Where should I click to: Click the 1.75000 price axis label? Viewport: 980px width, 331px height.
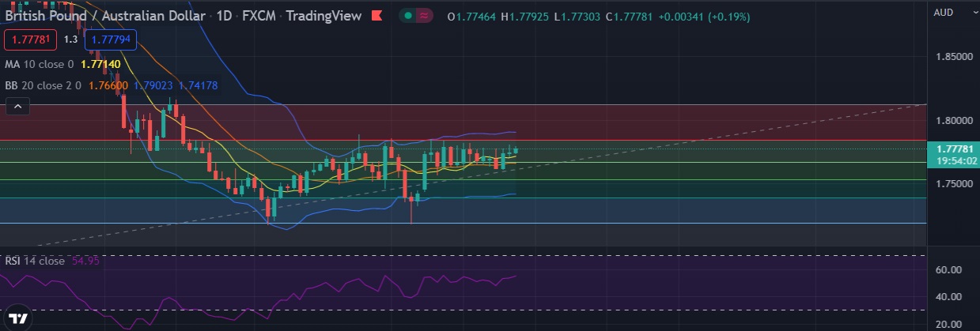pos(953,183)
